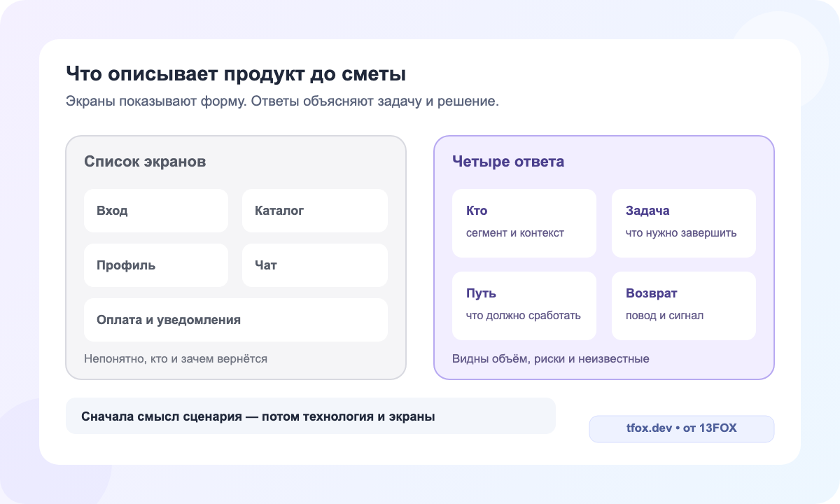This screenshot has height=504, width=840.
Task: Click the heading "Что описывает продукт до сметы"
Action: 235,74
